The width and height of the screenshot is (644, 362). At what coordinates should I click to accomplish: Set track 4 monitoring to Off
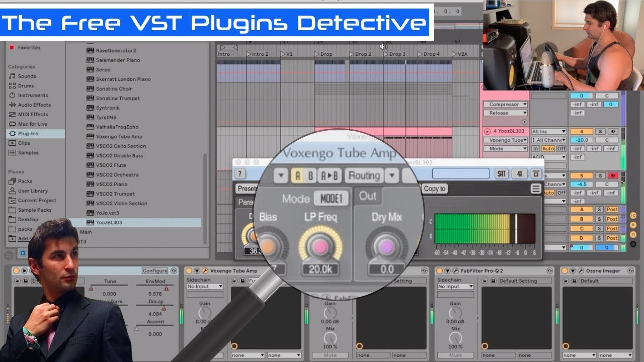click(x=561, y=149)
